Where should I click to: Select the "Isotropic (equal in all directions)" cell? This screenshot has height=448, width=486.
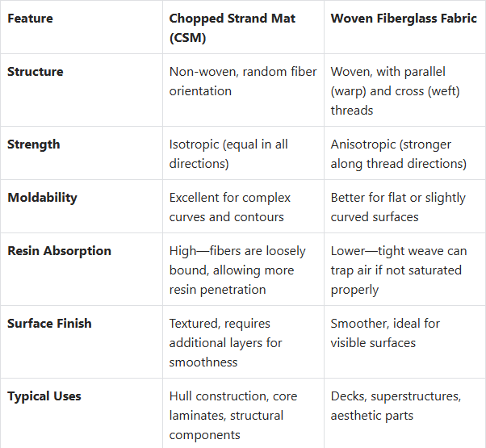click(x=228, y=154)
